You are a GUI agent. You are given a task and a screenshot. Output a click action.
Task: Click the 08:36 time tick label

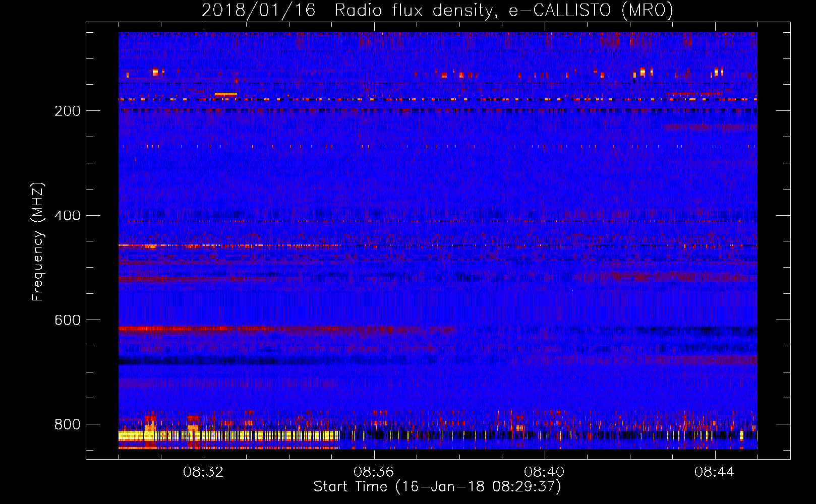pos(374,472)
